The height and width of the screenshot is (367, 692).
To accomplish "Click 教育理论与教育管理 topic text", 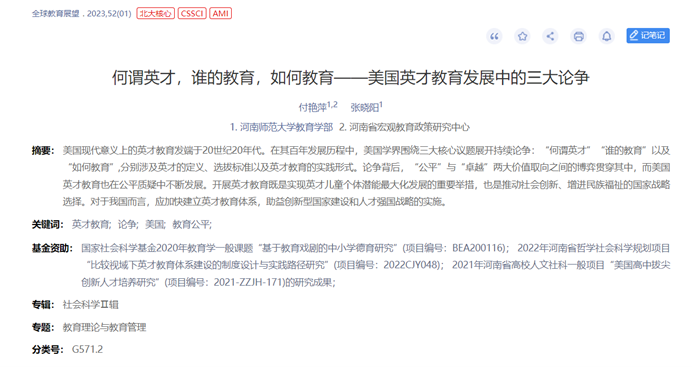I will point(104,327).
